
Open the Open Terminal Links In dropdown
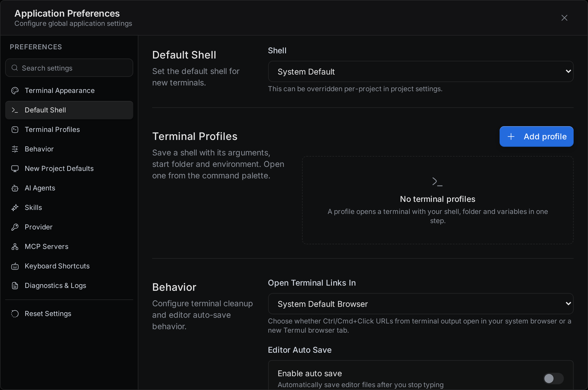(421, 304)
